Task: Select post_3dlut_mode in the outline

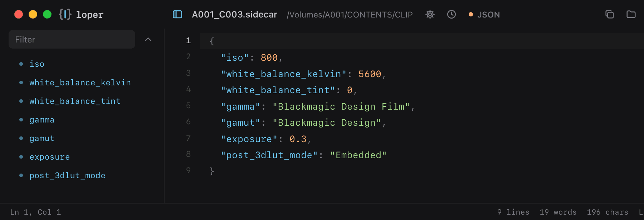Action: 67,175
